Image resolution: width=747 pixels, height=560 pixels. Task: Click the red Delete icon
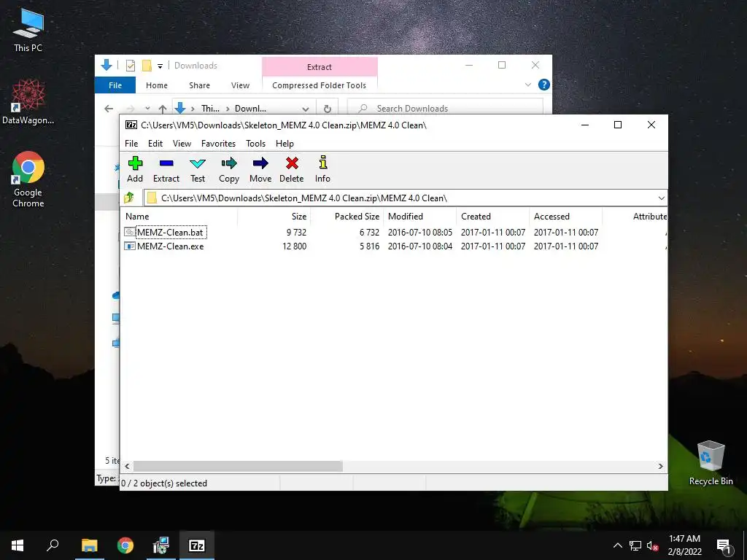tap(292, 169)
